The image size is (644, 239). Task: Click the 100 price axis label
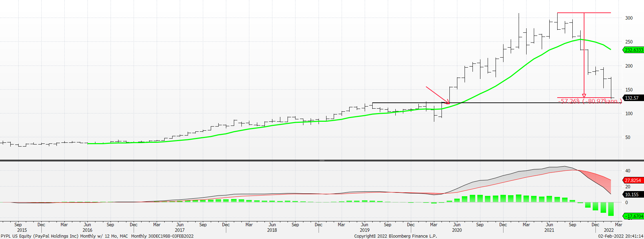[629, 113]
